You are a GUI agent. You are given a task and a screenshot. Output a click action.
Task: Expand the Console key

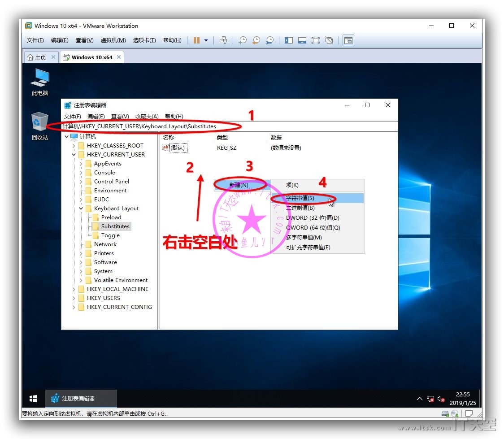[x=81, y=173]
